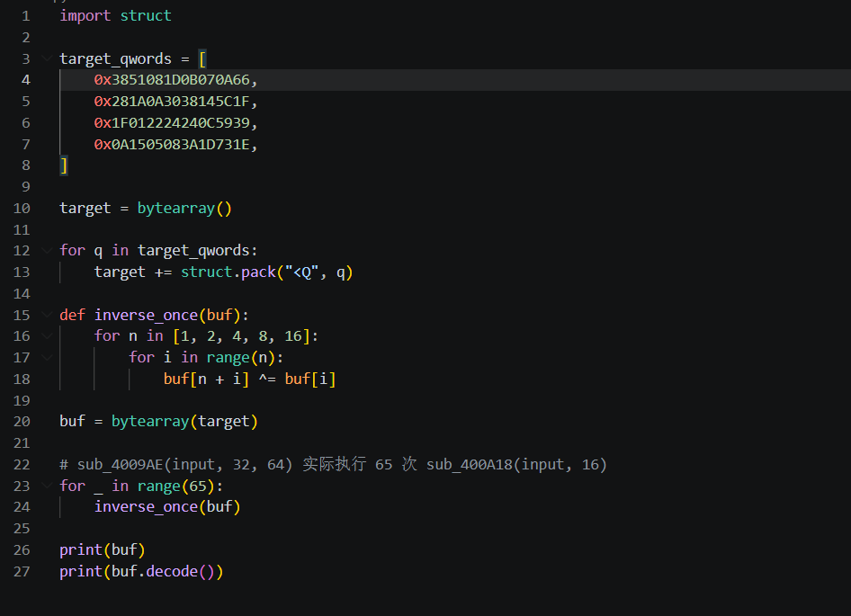The image size is (851, 616).
Task: Click the 'inverse_once' function definition name
Action: coord(146,316)
